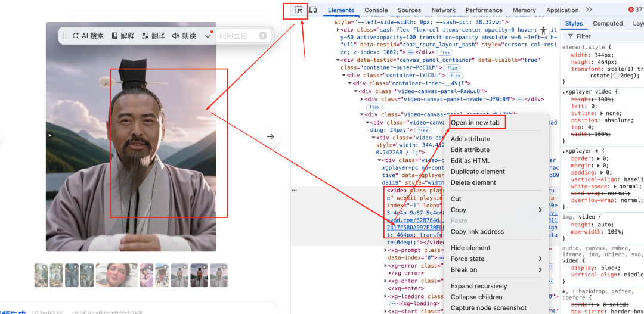Expand the xg-error node
The image size is (644, 314).
tap(385, 266)
